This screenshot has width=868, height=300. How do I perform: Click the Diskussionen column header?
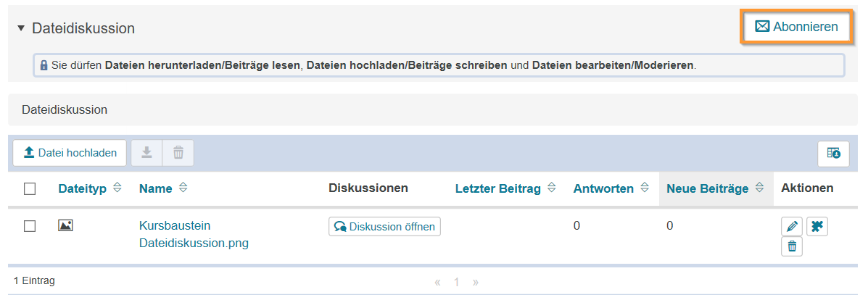tap(368, 188)
